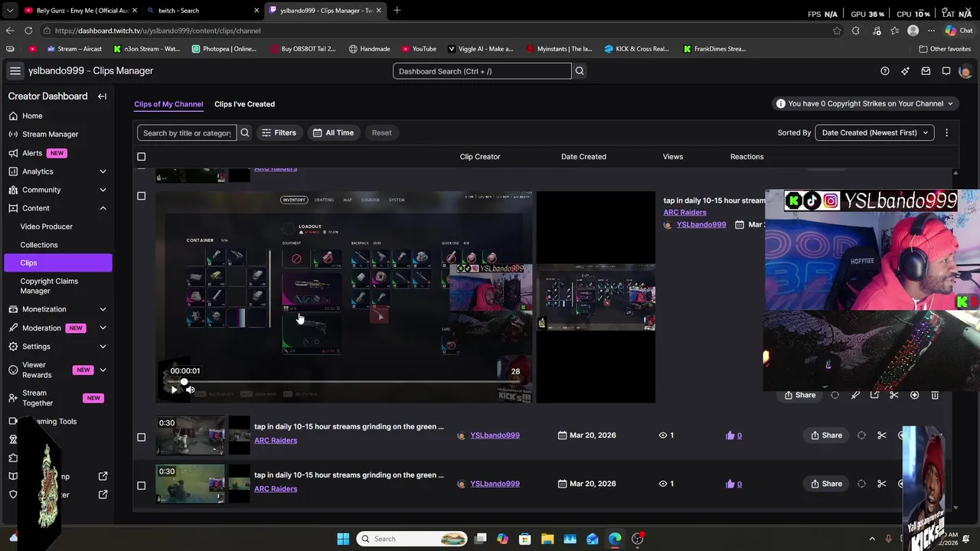Click in the Dashboard Search field
The width and height of the screenshot is (980, 551).
(x=482, y=71)
